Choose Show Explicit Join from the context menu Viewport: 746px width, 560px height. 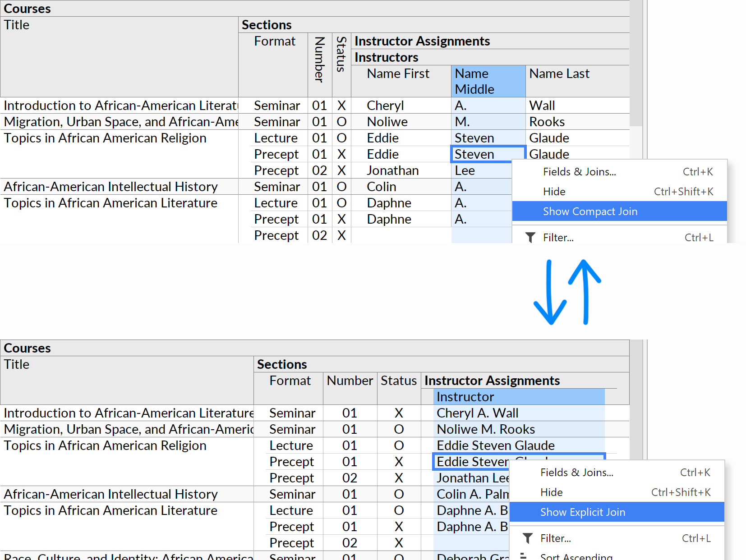583,512
